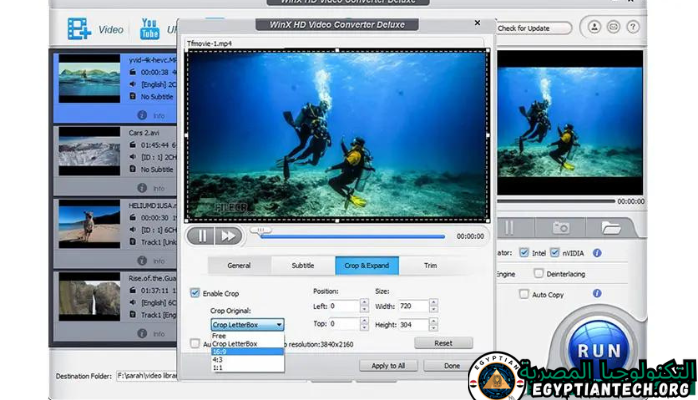
Task: Toggle the Intel hardware accelerator checkbox
Action: tap(525, 253)
